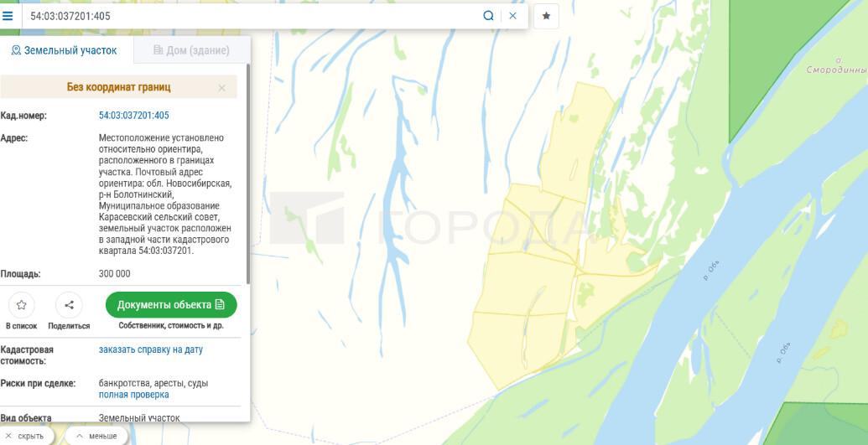Click the 'полная проверка' link

pos(133,395)
